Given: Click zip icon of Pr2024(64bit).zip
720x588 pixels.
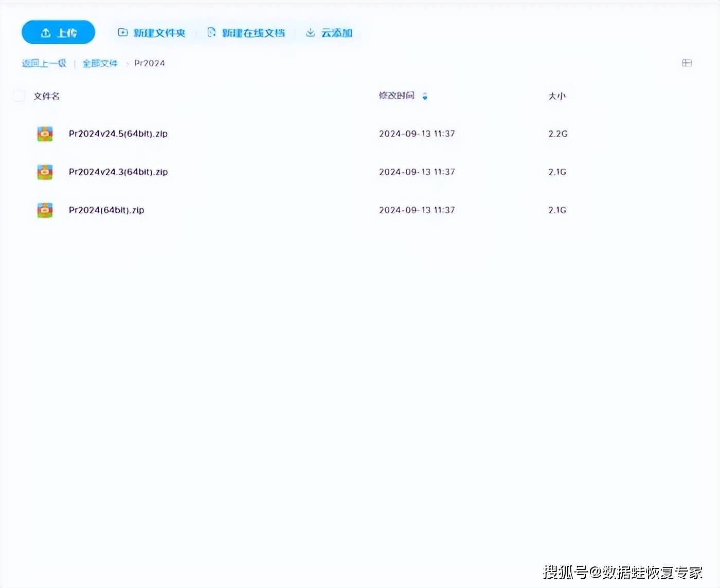Looking at the screenshot, I should click(x=45, y=210).
